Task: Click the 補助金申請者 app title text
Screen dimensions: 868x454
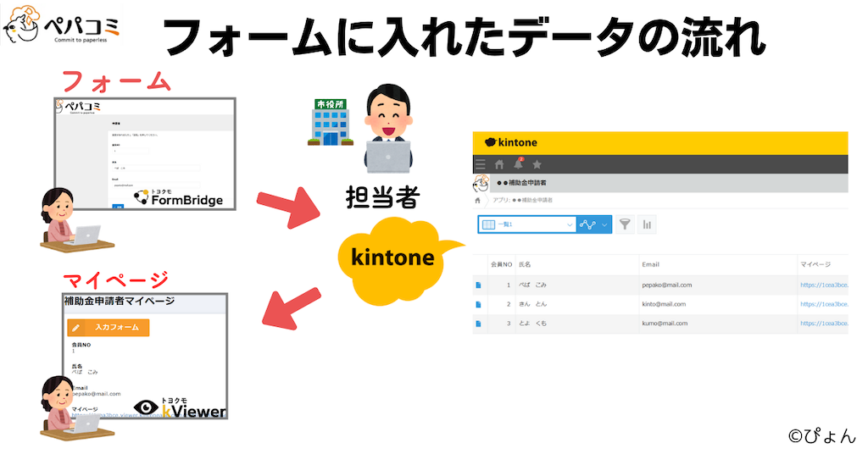Action: (521, 183)
